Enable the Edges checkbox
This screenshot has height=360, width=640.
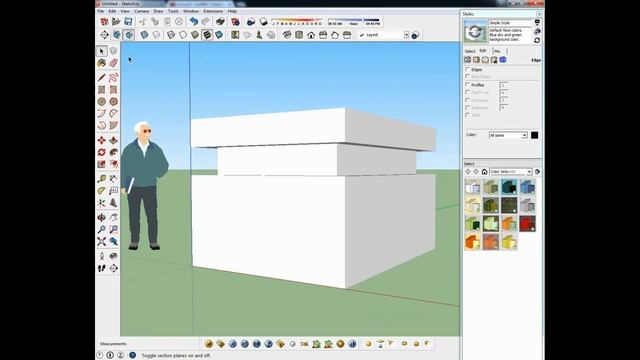[x=468, y=70]
